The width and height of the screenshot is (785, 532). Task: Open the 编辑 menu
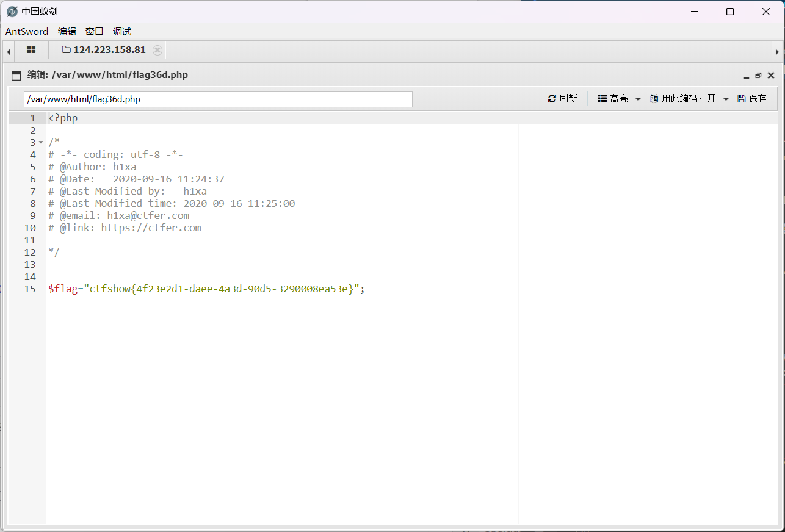pyautogui.click(x=67, y=32)
